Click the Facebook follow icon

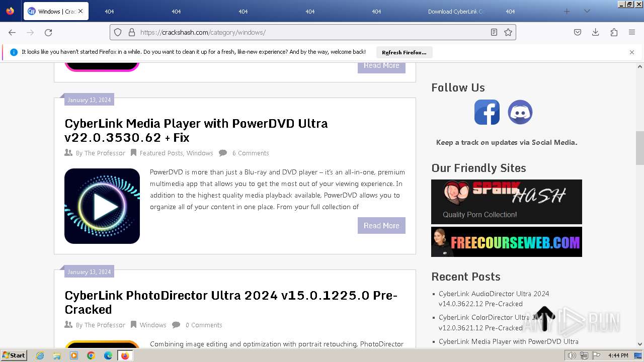click(x=487, y=112)
